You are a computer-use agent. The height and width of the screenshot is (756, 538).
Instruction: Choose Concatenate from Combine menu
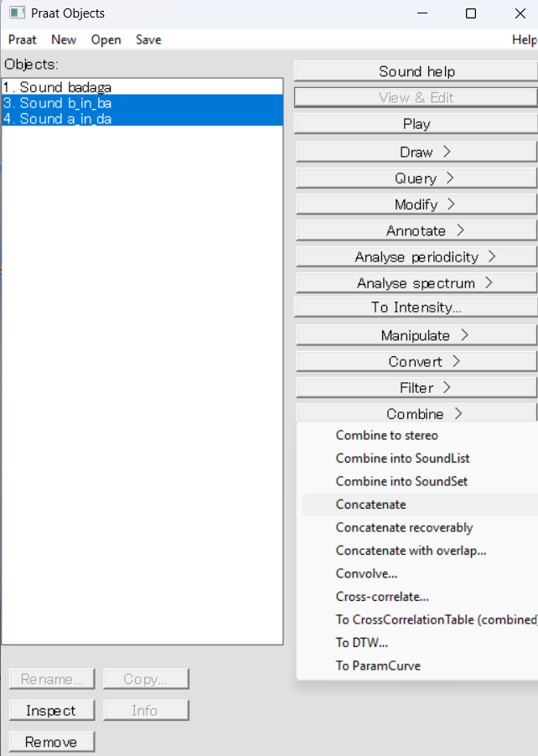click(x=420, y=505)
